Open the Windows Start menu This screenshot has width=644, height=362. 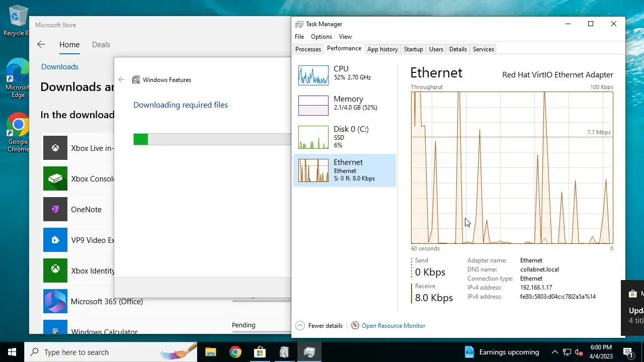(x=12, y=352)
